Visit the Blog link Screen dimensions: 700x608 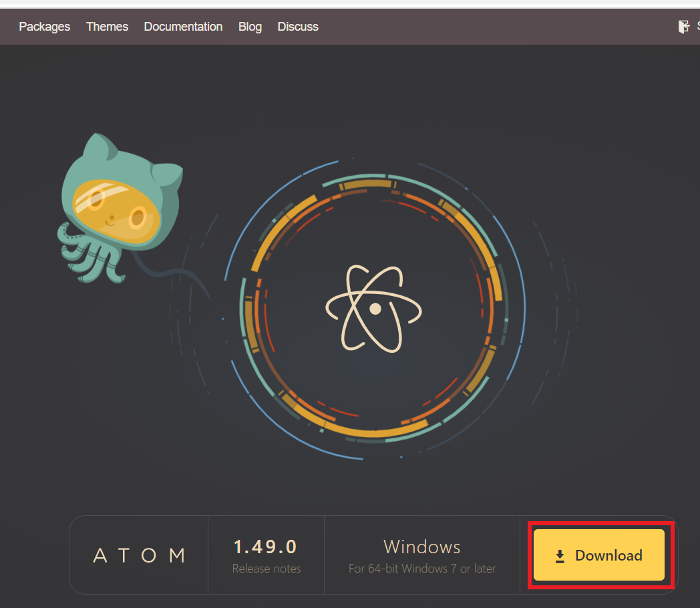tap(250, 27)
